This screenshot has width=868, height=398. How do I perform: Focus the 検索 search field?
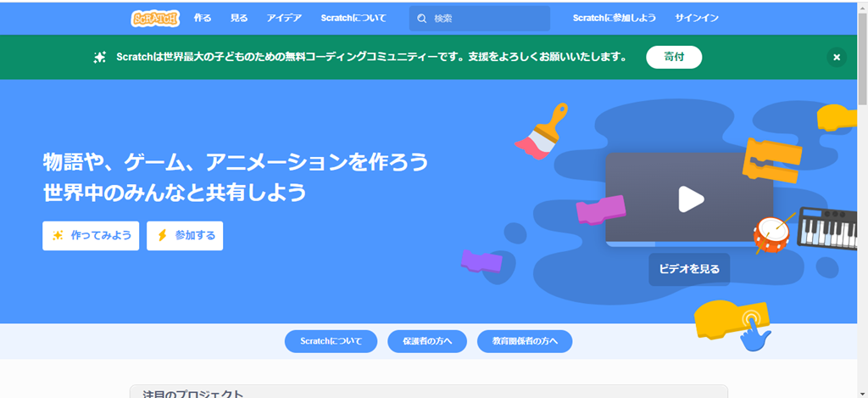[x=480, y=19]
